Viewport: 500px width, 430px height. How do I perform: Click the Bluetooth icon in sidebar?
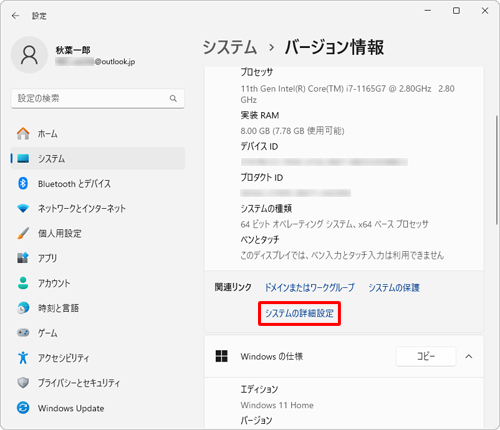(x=23, y=183)
